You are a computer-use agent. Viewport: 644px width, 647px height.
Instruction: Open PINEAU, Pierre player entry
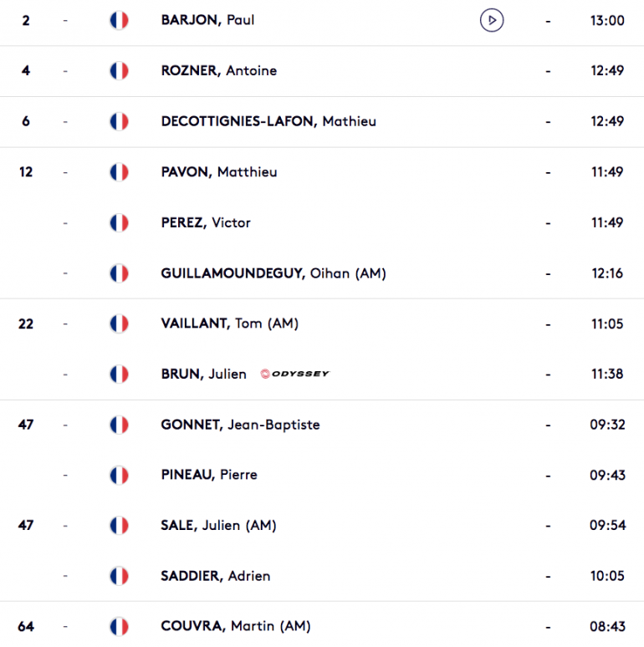[x=209, y=475]
